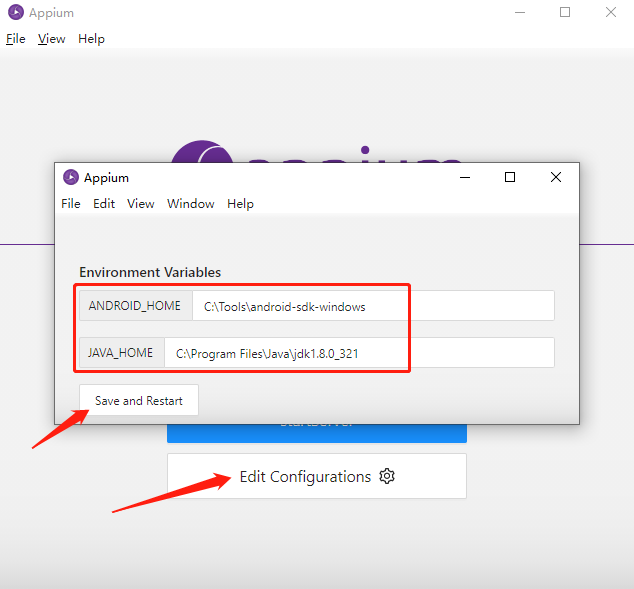Image resolution: width=634 pixels, height=589 pixels.
Task: Minimize the Appium configuration dialog
Action: 465,177
